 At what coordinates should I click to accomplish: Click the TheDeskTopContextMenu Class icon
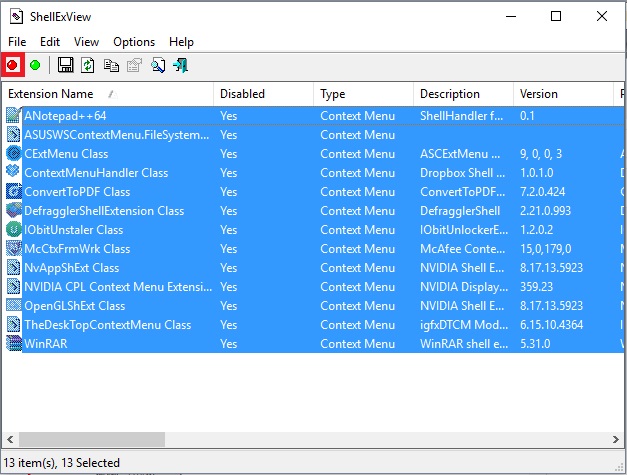click(14, 324)
